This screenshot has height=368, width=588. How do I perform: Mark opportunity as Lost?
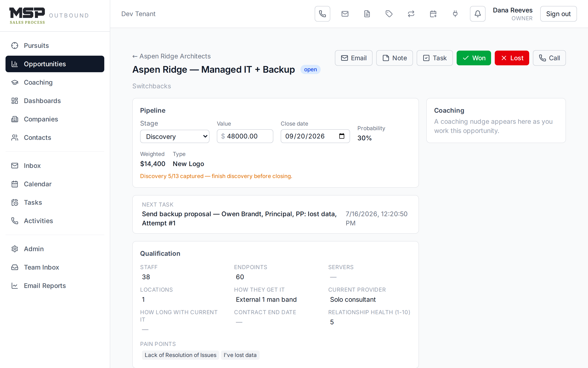point(512,58)
